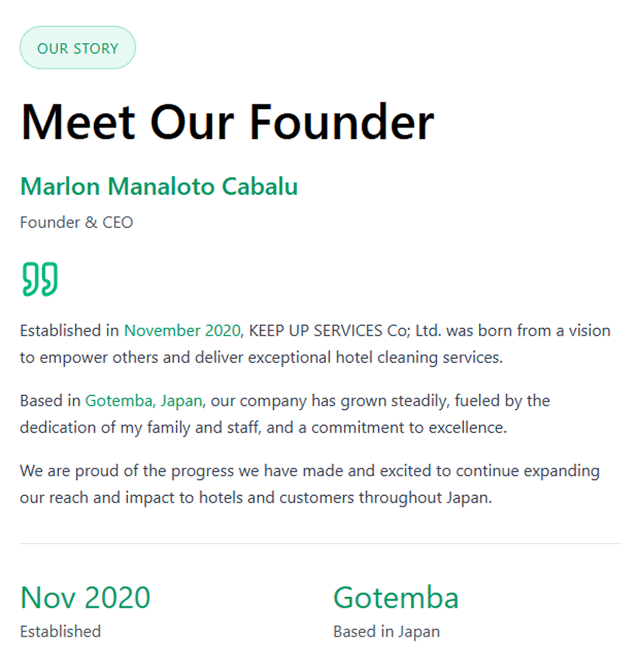This screenshot has height=672, width=639.
Task: Click the highlighted November 2020 text
Action: point(182,330)
